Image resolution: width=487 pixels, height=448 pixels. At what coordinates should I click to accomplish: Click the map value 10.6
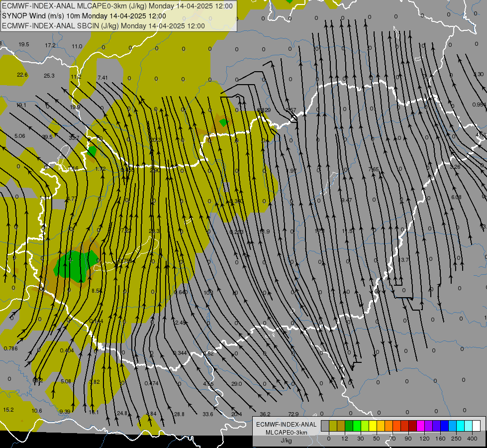click(x=37, y=411)
